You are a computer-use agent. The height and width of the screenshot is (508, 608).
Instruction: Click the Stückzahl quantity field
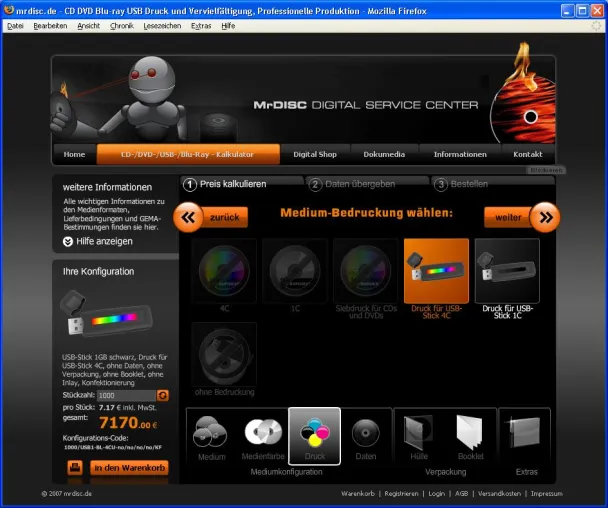pos(126,395)
